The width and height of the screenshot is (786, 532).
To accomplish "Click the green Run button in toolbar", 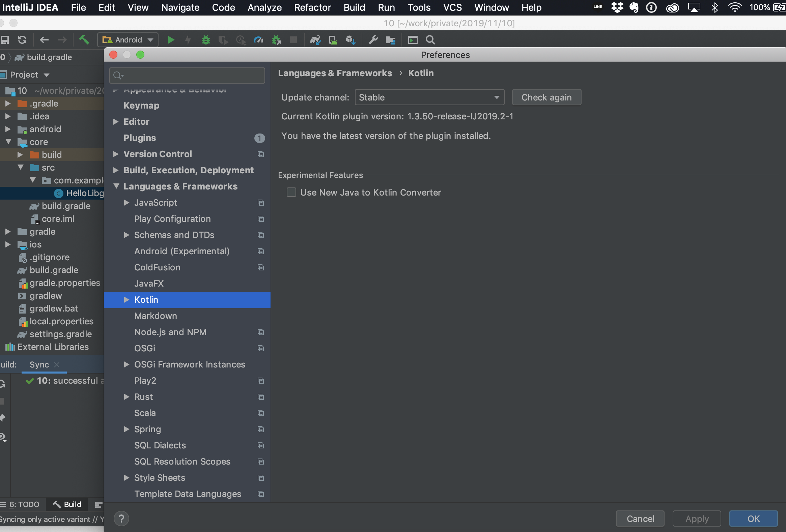I will pos(171,40).
